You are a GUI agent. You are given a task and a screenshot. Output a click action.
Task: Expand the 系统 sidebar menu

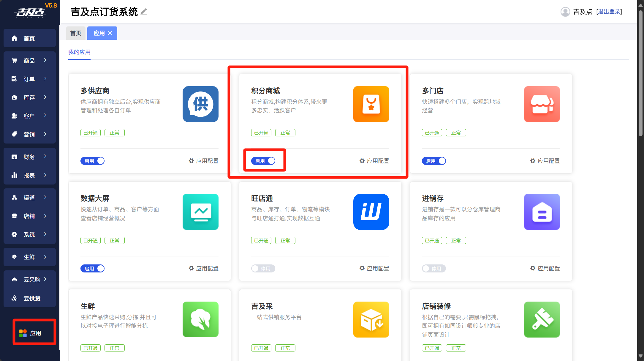pos(29,234)
